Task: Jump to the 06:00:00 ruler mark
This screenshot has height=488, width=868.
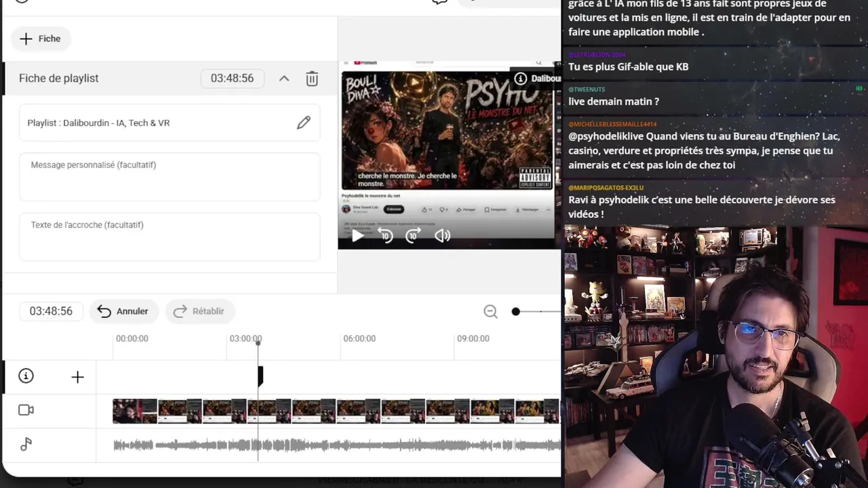Action: pyautogui.click(x=359, y=338)
